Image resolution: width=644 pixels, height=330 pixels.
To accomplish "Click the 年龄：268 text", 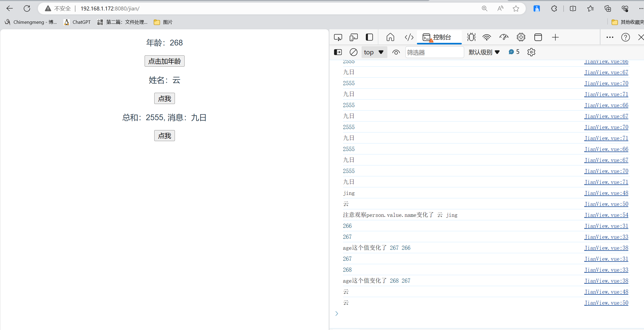I will (x=164, y=43).
